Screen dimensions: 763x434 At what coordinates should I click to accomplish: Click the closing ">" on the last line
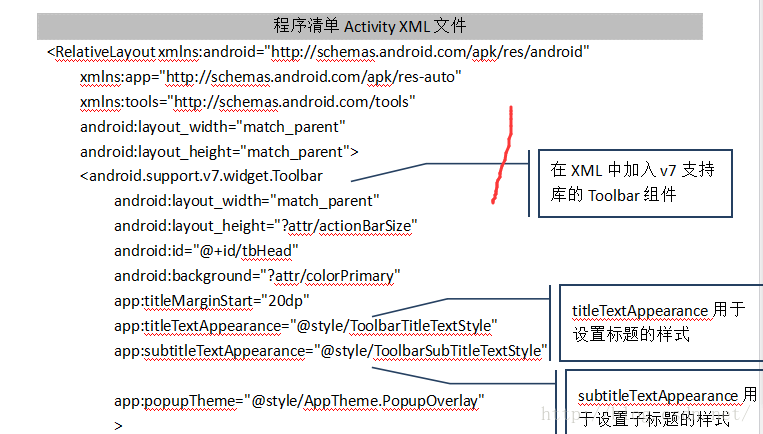(x=118, y=426)
